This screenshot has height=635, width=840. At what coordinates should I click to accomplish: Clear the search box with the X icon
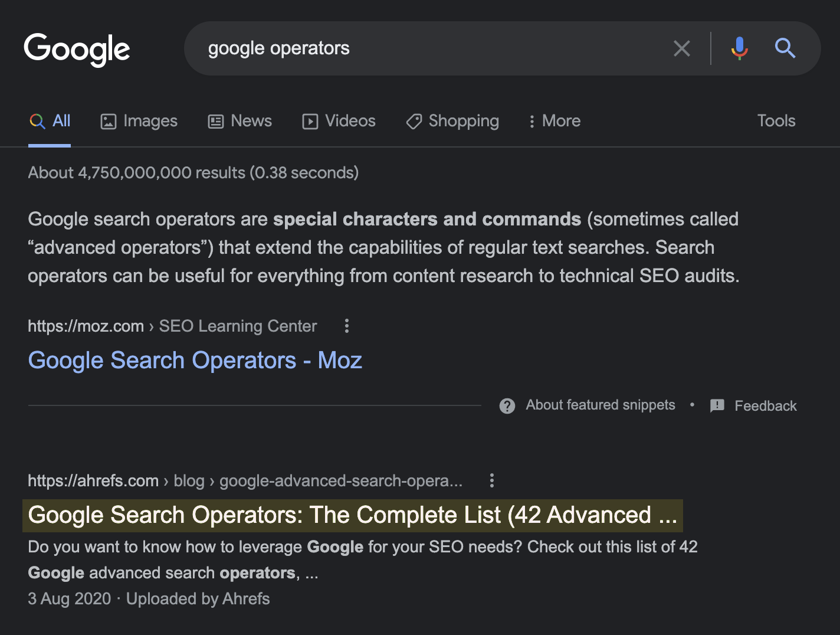pos(681,48)
